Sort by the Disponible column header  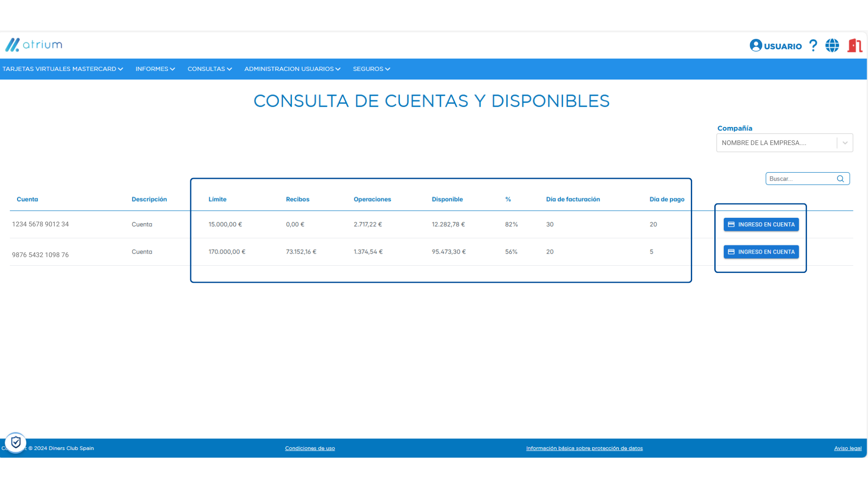(x=447, y=199)
